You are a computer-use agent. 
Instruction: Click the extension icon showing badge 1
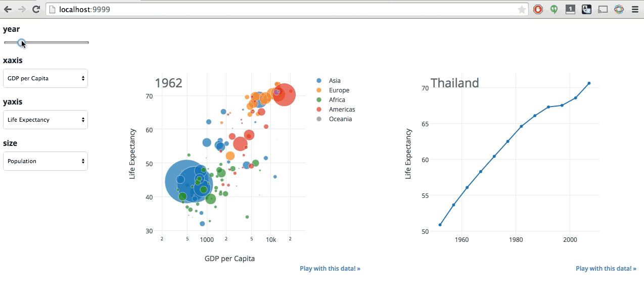(x=570, y=9)
